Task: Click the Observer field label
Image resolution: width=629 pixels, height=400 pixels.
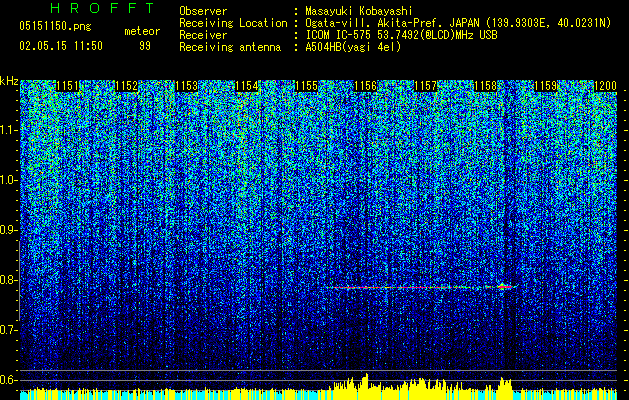Action: coord(203,11)
